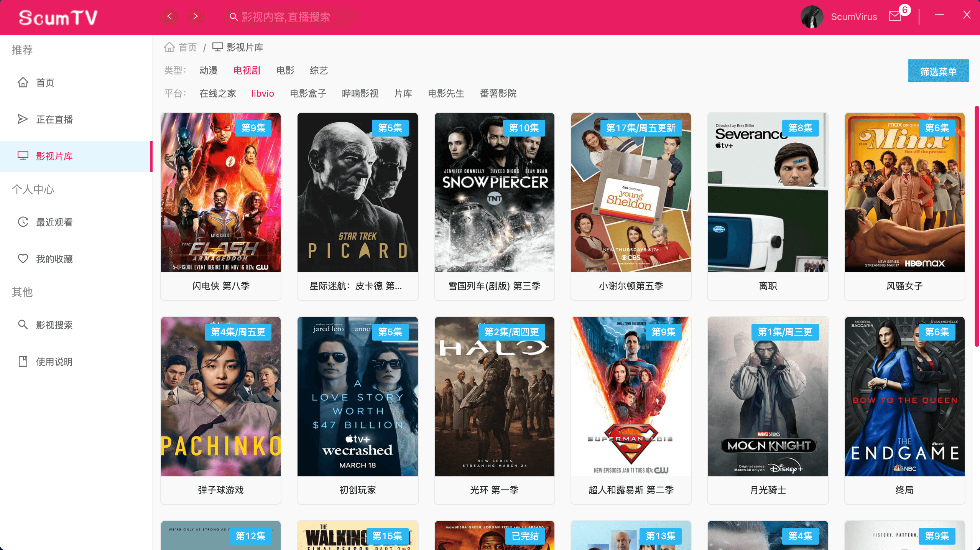
Task: Open 正在直播 live streaming section
Action: coord(54,119)
